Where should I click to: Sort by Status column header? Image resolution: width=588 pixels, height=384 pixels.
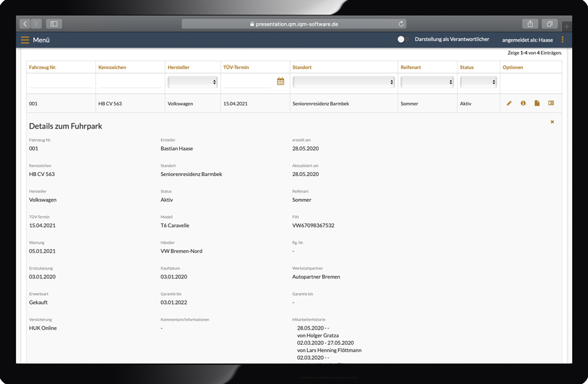pyautogui.click(x=467, y=67)
